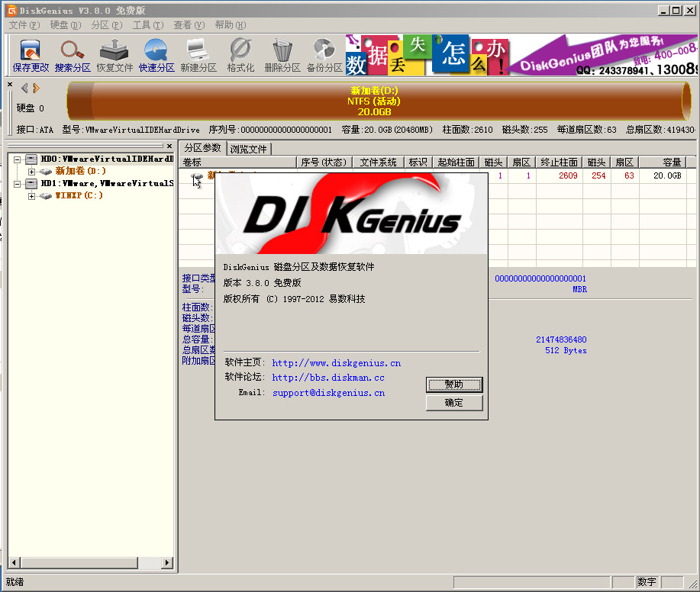Open the 分区(P) menu
700x592 pixels.
pyautogui.click(x=107, y=25)
